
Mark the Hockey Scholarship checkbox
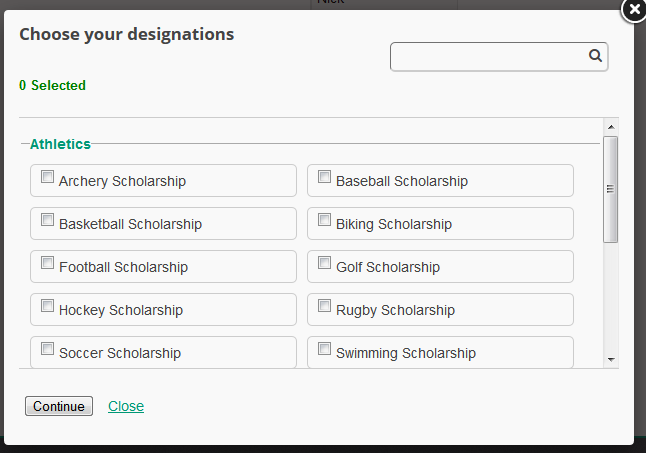point(47,306)
